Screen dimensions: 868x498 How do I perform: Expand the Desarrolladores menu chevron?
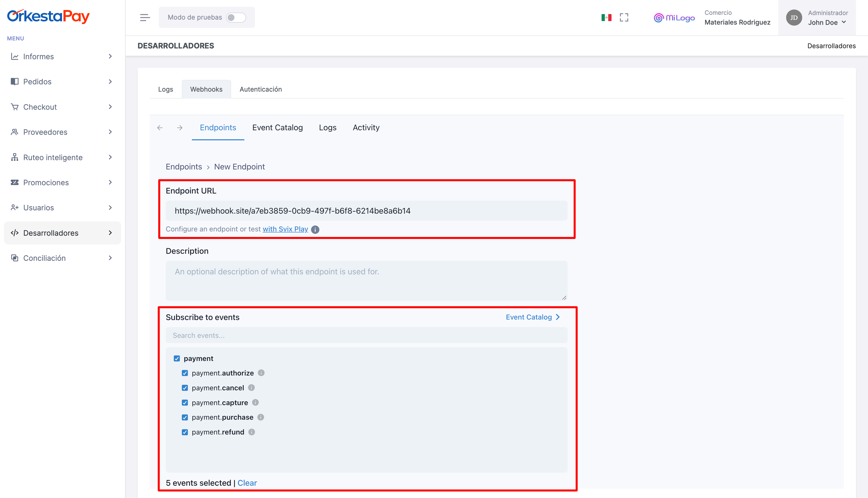[x=110, y=233]
